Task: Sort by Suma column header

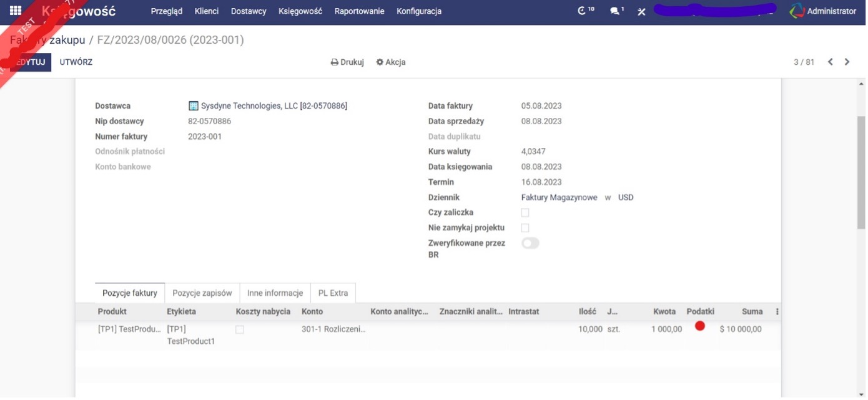Action: point(752,311)
